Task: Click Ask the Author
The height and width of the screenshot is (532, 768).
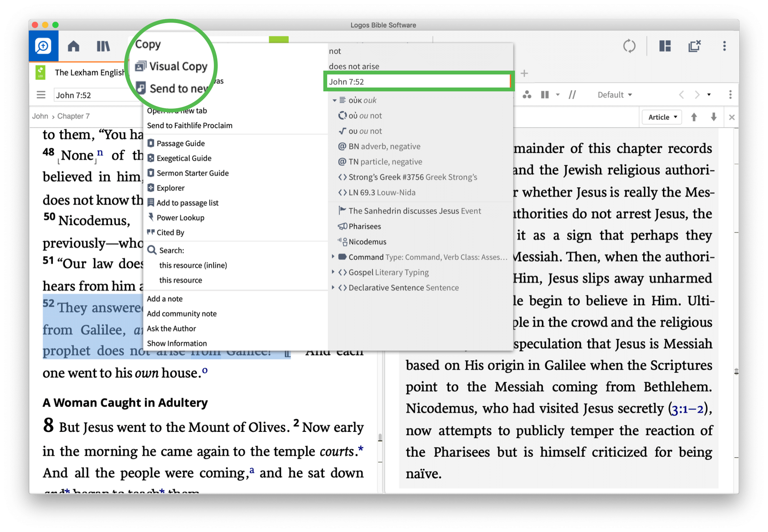Action: click(171, 329)
